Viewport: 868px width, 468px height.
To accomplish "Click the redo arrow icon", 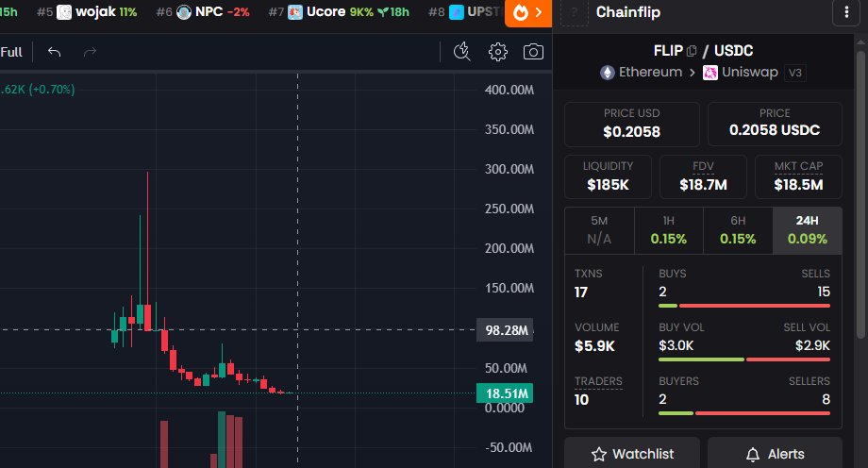I will pyautogui.click(x=90, y=52).
